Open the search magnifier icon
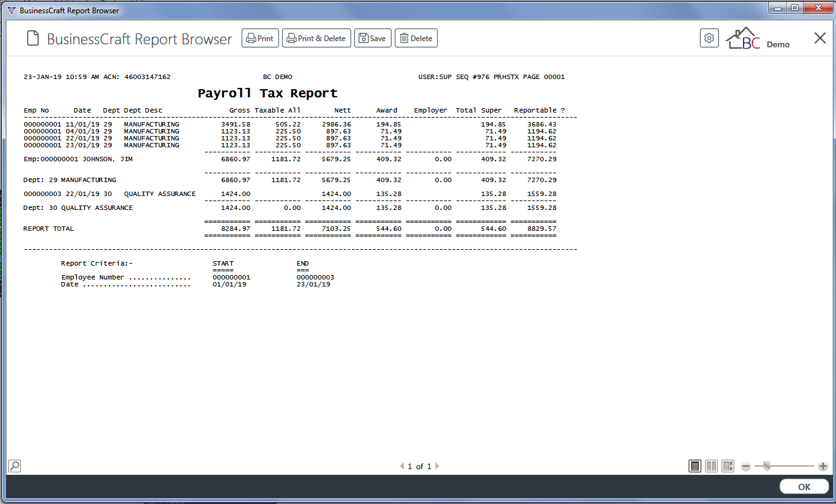 [14, 466]
